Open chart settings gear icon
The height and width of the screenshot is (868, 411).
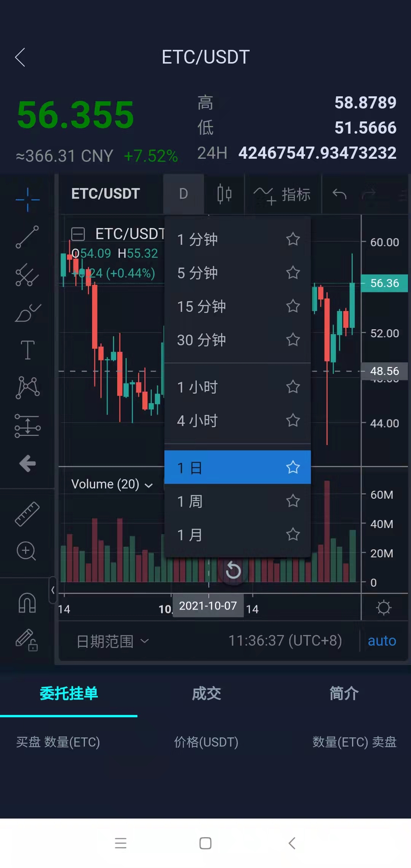click(383, 607)
